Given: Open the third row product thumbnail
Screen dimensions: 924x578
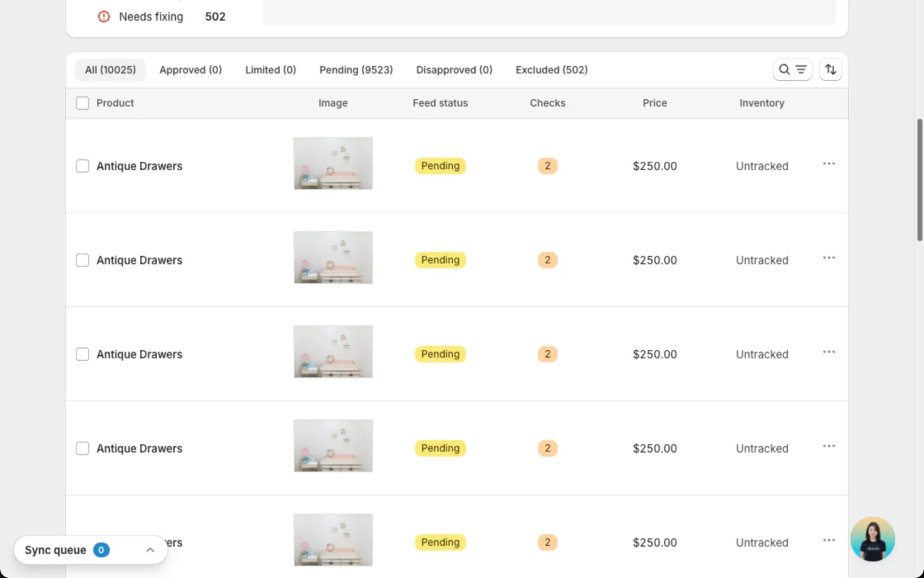Looking at the screenshot, I should [333, 352].
